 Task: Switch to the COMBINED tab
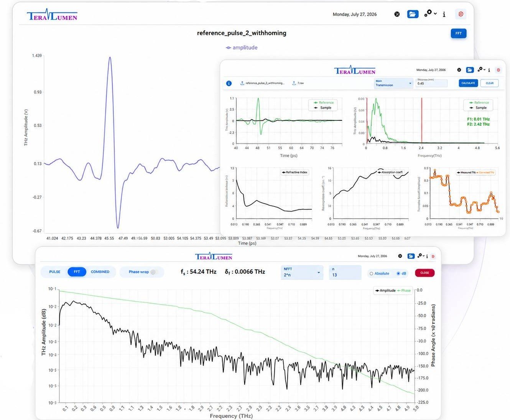(100, 272)
